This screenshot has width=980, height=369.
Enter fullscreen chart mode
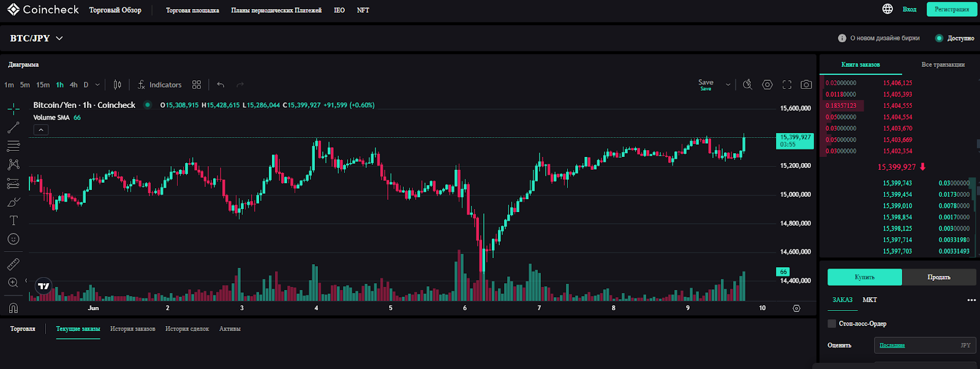[787, 85]
